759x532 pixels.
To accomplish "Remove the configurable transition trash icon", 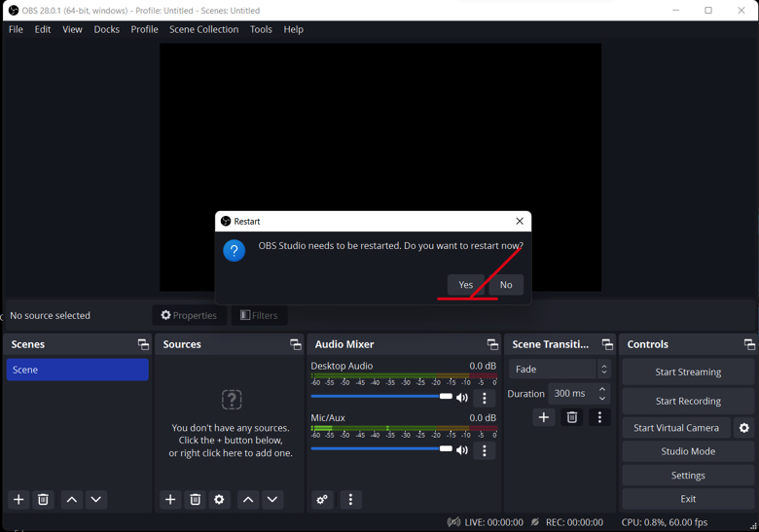I will [571, 417].
